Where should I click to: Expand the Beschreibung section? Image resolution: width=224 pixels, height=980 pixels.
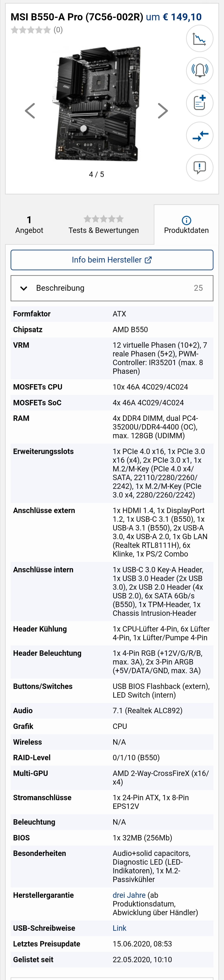click(x=112, y=288)
